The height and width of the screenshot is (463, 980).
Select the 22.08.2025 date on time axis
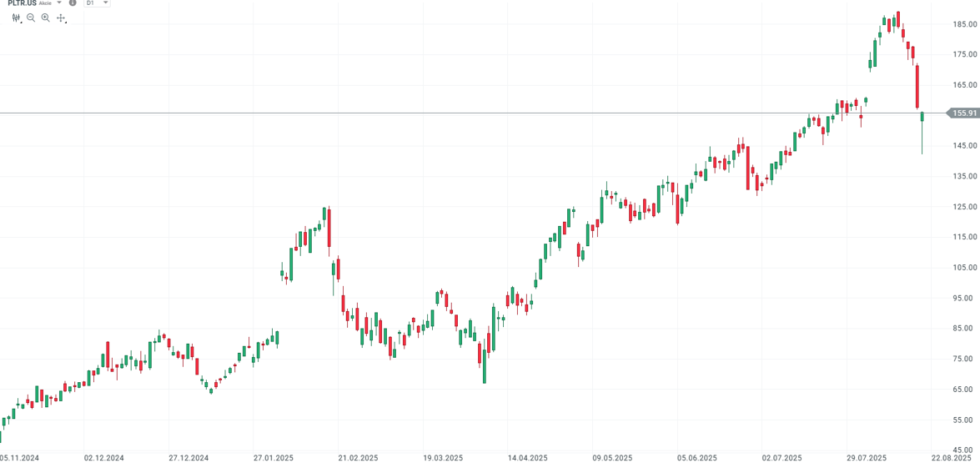[952, 458]
